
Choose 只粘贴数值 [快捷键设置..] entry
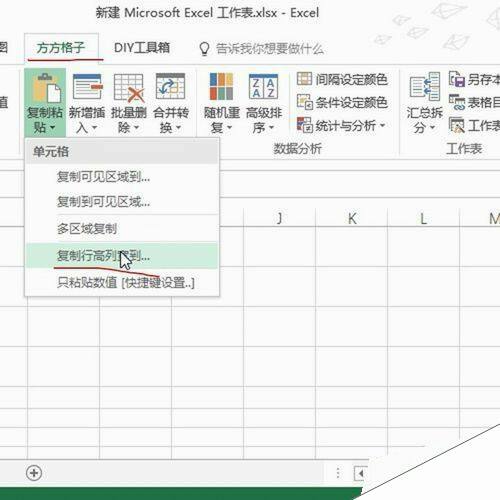click(122, 283)
